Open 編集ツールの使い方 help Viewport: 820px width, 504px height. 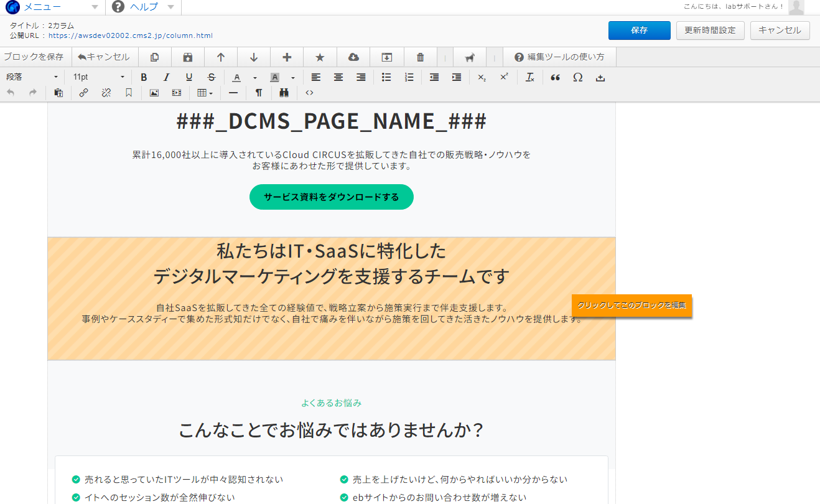click(559, 57)
